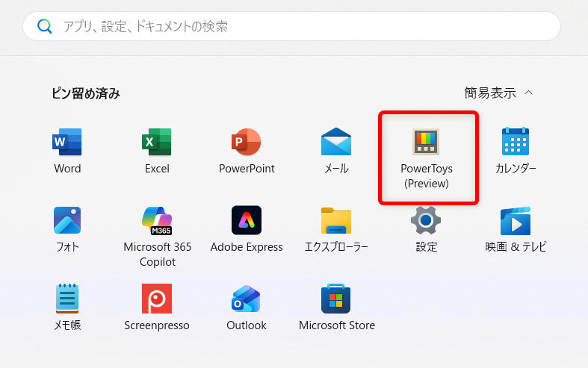The height and width of the screenshot is (368, 588).
Task: Open the 設定 settings app
Action: (x=426, y=229)
